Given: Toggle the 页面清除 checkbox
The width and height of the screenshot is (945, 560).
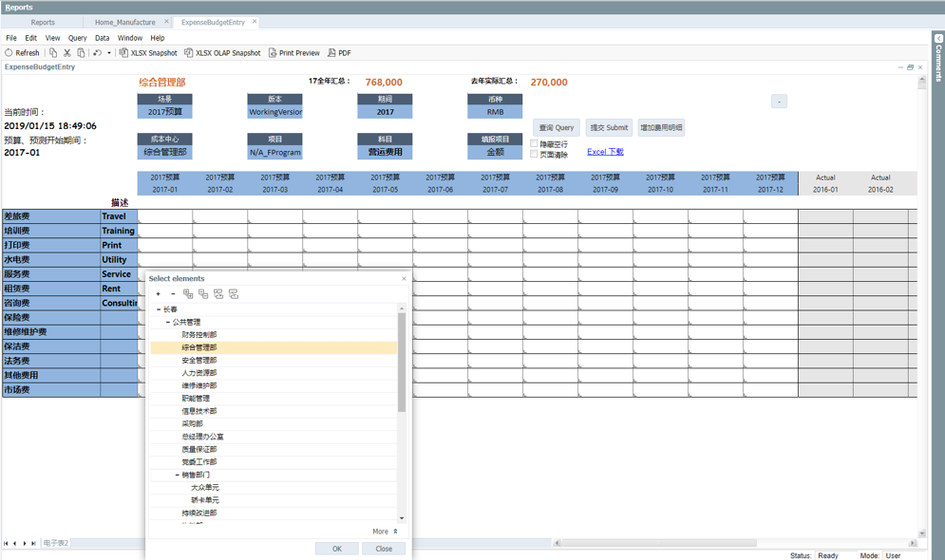Looking at the screenshot, I should point(534,154).
